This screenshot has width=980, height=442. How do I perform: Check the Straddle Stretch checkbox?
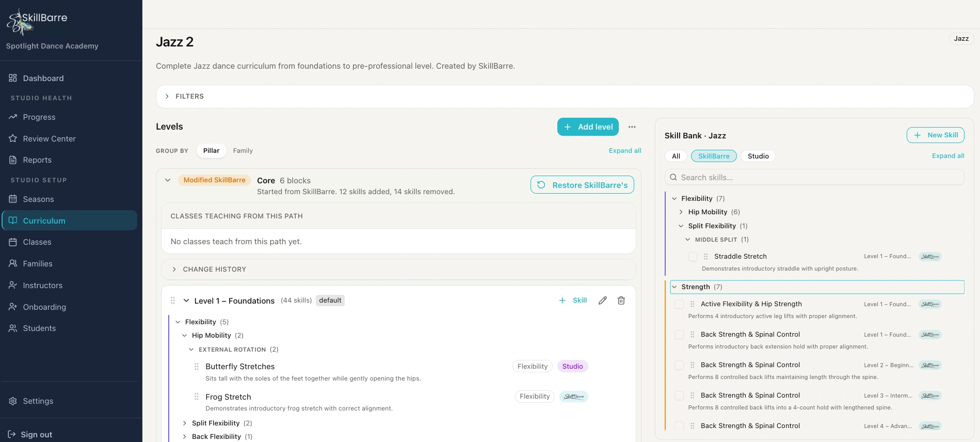tap(693, 257)
